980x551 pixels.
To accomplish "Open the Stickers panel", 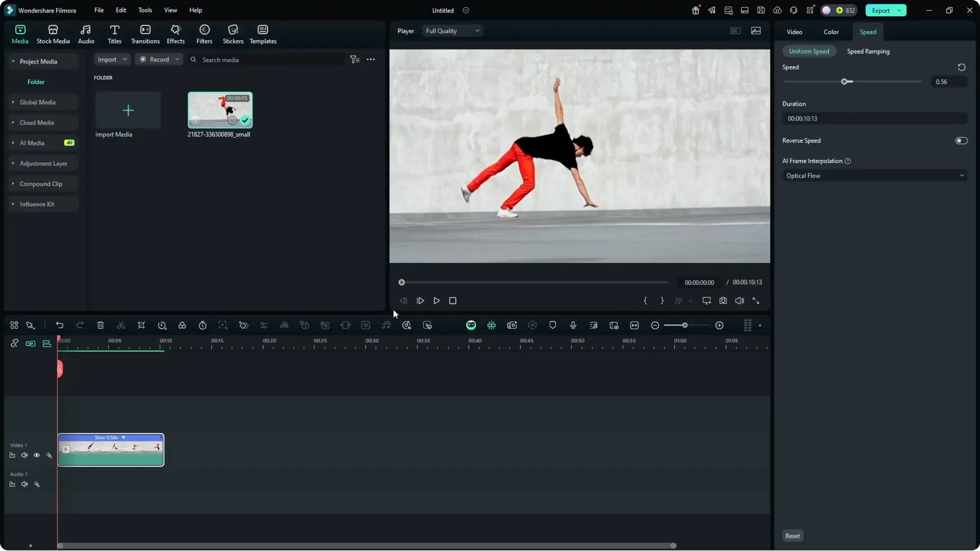I will tap(233, 33).
